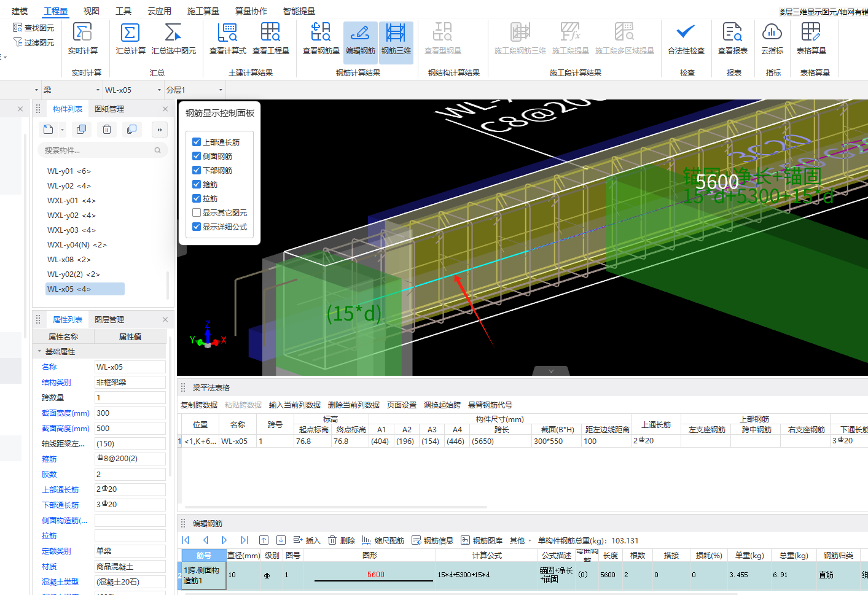This screenshot has height=595, width=868.
Task: Click the 查看钢筋量 icon
Action: (x=321, y=32)
